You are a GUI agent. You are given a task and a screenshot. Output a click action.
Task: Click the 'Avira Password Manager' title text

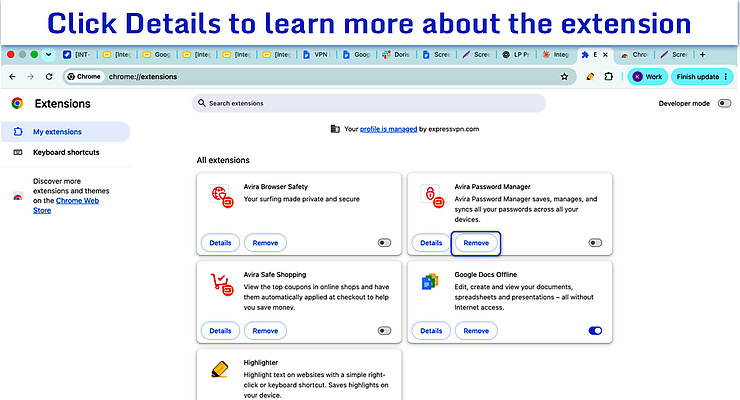[x=492, y=186]
